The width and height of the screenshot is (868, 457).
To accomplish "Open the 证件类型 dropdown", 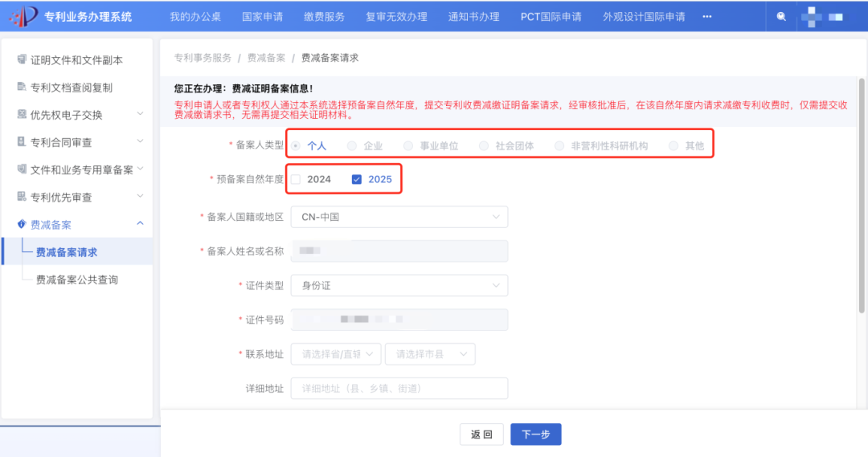I will [x=399, y=285].
